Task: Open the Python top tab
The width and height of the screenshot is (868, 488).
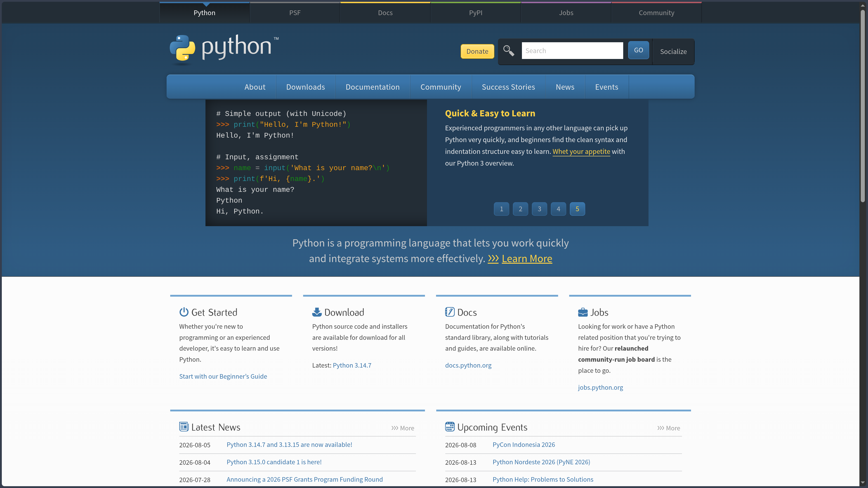Action: click(x=204, y=13)
